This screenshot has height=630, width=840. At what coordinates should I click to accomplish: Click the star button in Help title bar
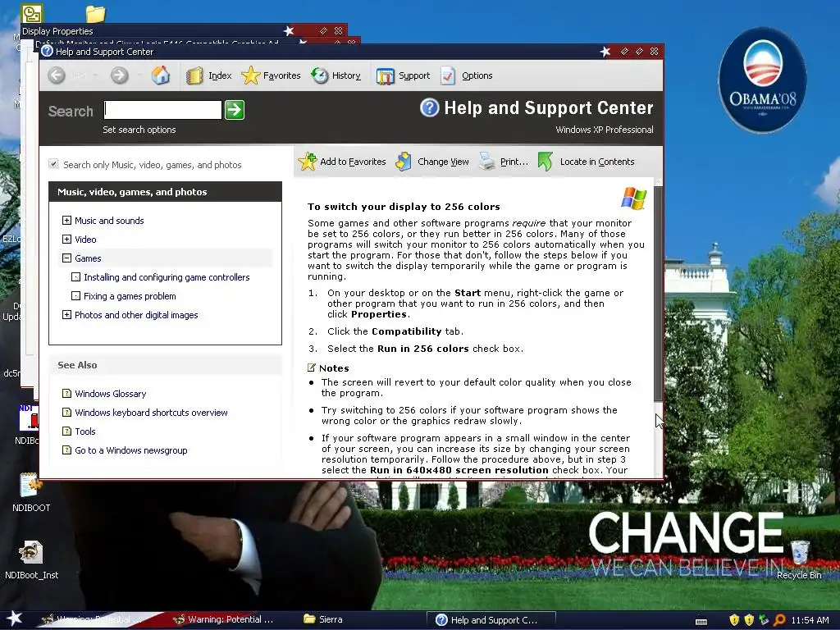click(605, 52)
